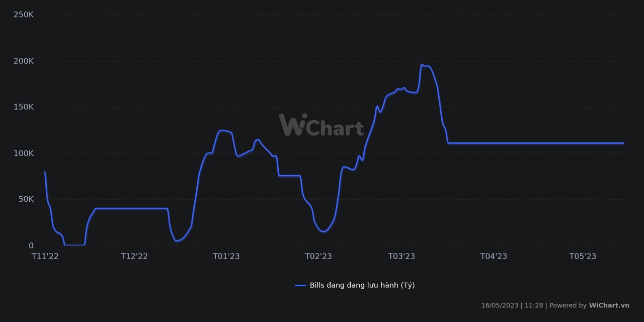Click the 0 y-axis label
644x322 pixels.
[31, 246]
